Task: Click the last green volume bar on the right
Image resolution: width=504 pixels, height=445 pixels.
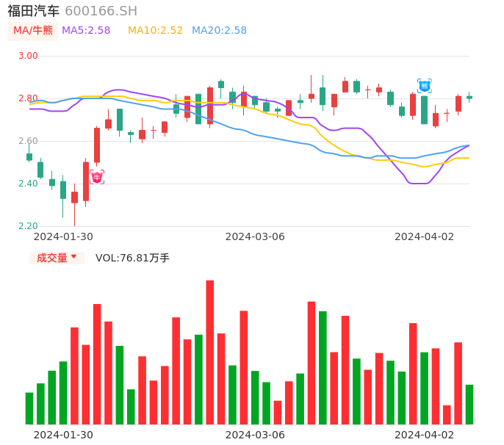Action: coord(469,405)
